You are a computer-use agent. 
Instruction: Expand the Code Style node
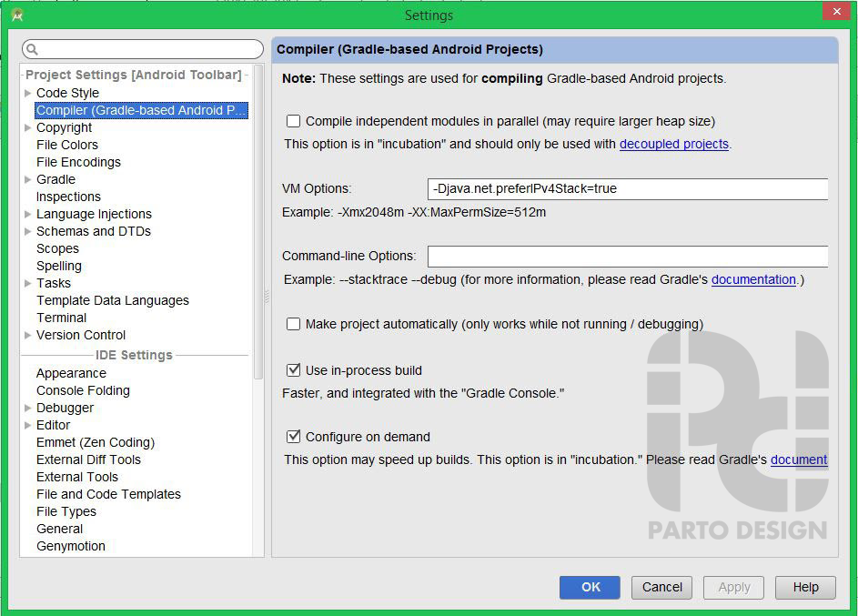point(28,93)
